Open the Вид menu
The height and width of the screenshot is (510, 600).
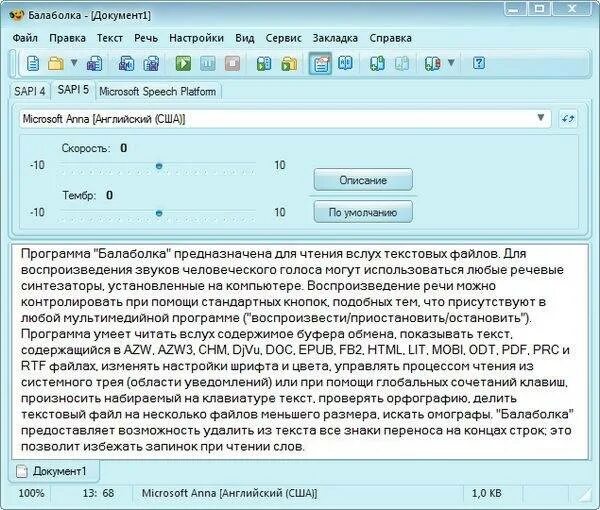point(245,38)
